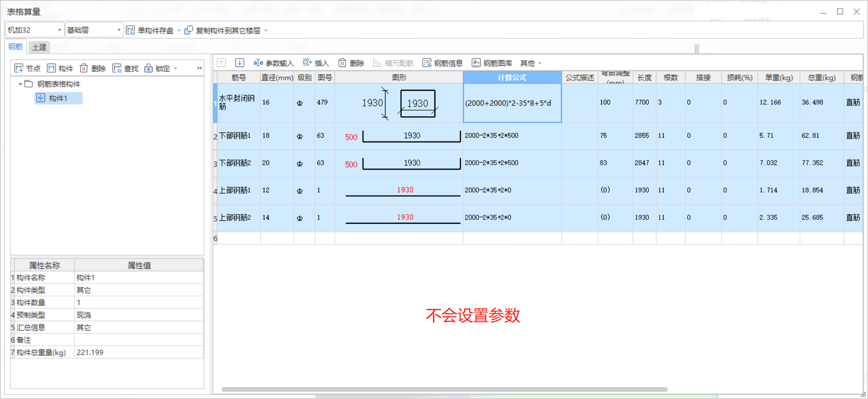Screen dimensions: 868x399
Task: Click 构件总重量 value 221.199
Action: [x=139, y=352]
